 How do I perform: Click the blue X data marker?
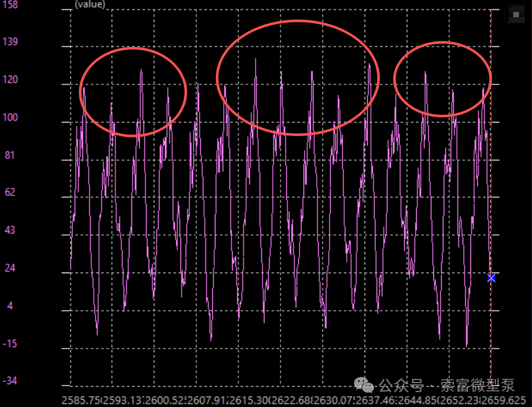click(x=491, y=278)
